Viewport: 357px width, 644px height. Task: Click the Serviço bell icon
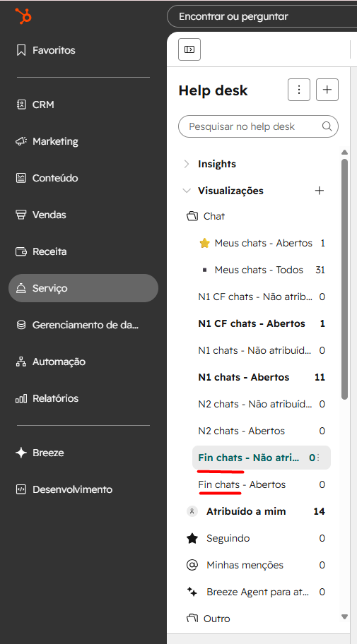point(21,288)
